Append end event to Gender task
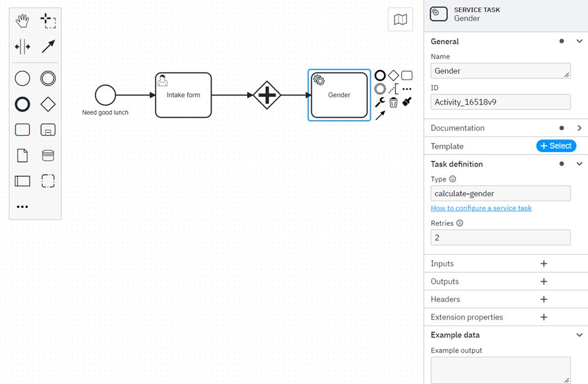The height and width of the screenshot is (384, 588). point(380,75)
